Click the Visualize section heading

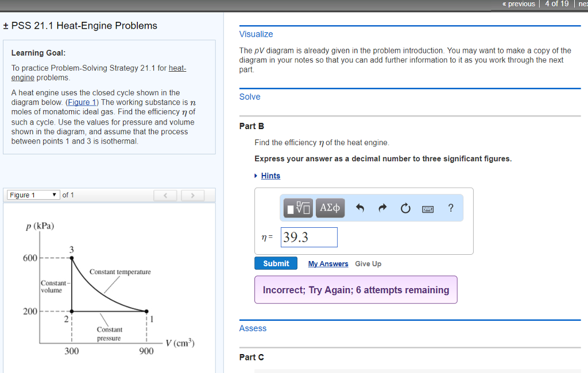(x=256, y=34)
